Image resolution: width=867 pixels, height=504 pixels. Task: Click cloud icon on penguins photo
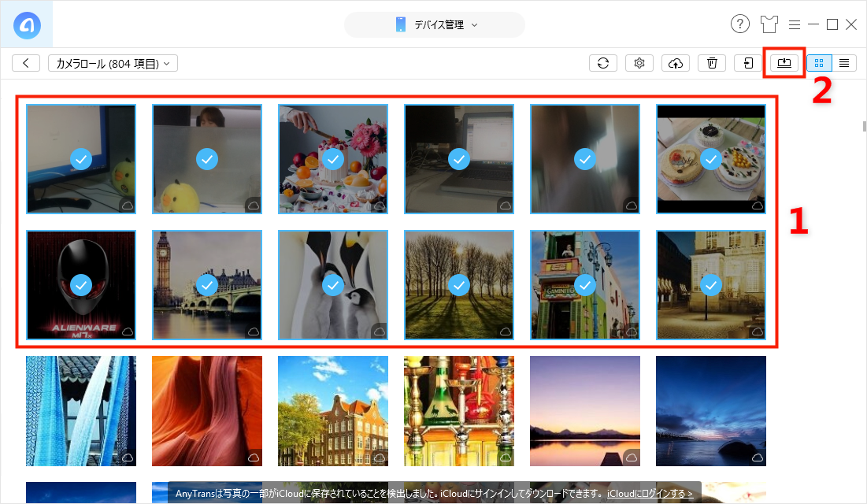pos(380,332)
